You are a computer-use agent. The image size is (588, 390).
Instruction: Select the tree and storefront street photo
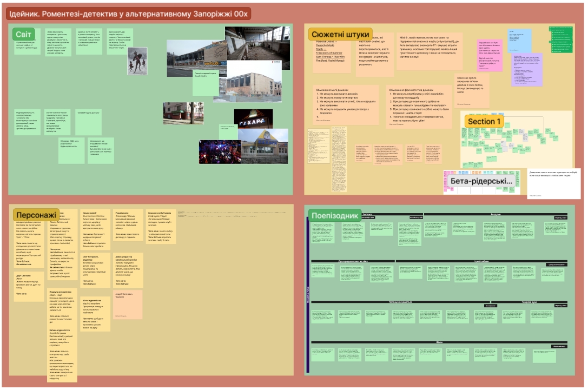coord(183,113)
